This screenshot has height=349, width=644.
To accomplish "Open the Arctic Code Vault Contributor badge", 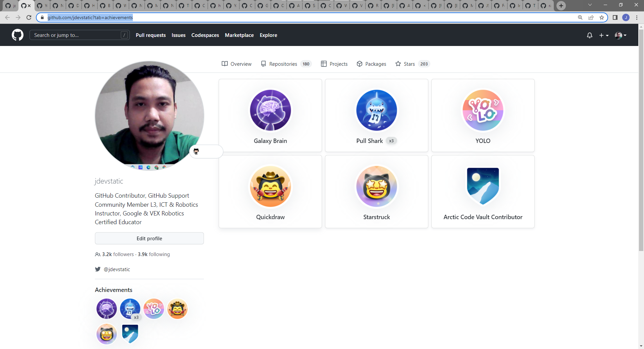I will coord(483,186).
